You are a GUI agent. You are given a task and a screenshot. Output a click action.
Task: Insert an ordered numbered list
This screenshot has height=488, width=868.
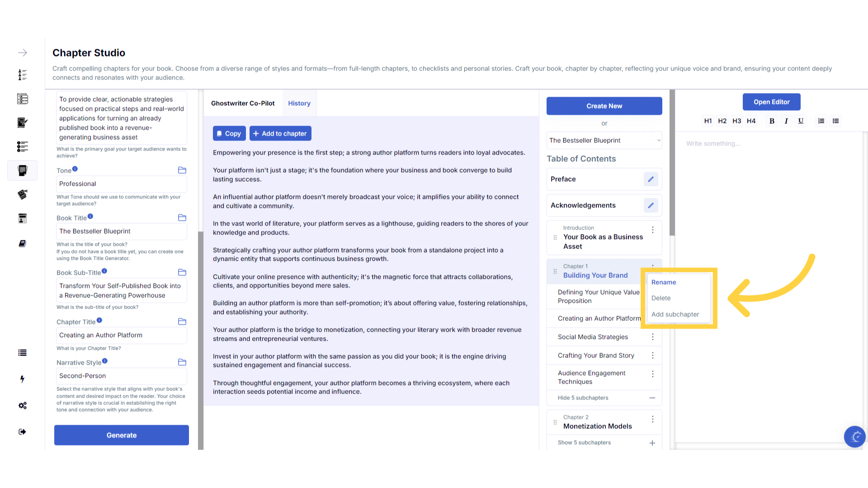point(821,121)
